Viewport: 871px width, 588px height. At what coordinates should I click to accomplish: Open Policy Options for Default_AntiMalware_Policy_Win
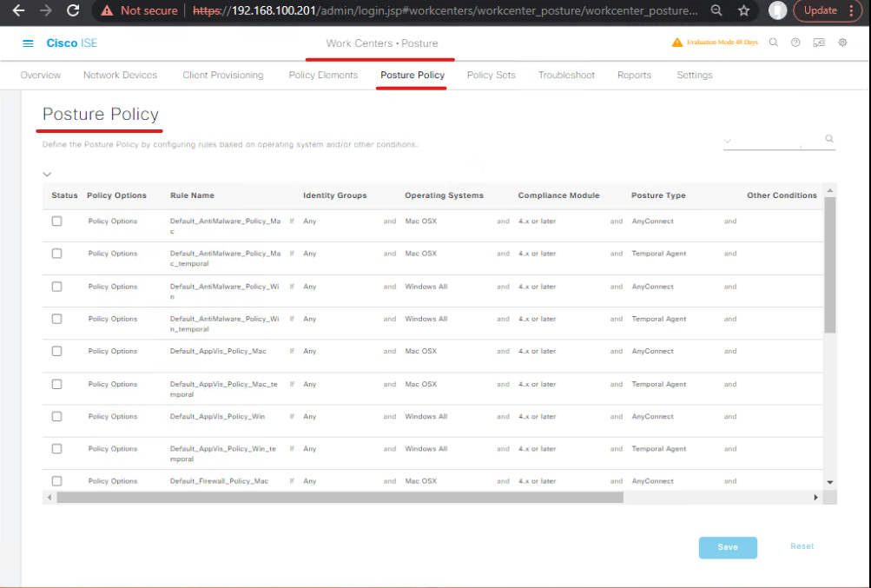pos(112,287)
